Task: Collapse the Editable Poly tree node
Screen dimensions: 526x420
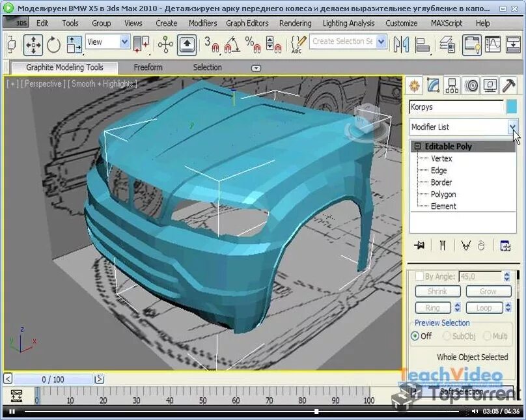Action: (x=417, y=147)
